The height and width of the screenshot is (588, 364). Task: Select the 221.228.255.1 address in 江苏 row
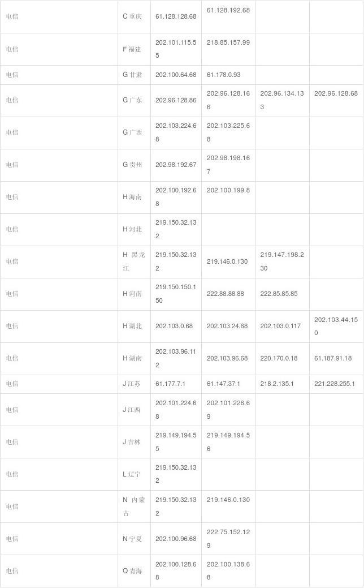point(335,384)
